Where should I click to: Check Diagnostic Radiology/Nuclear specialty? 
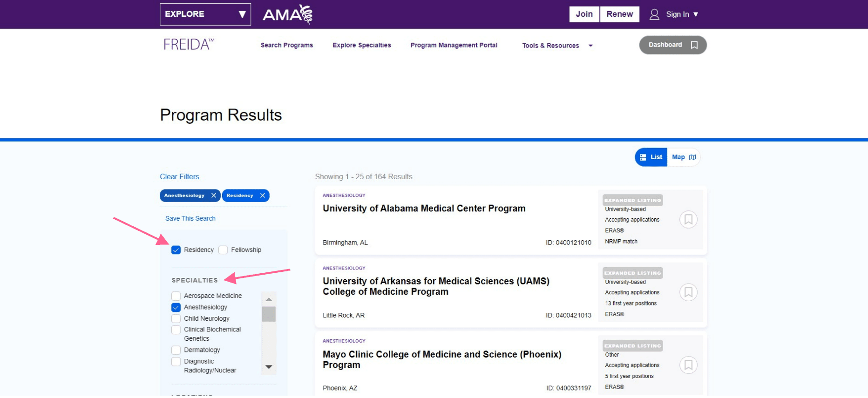point(176,362)
